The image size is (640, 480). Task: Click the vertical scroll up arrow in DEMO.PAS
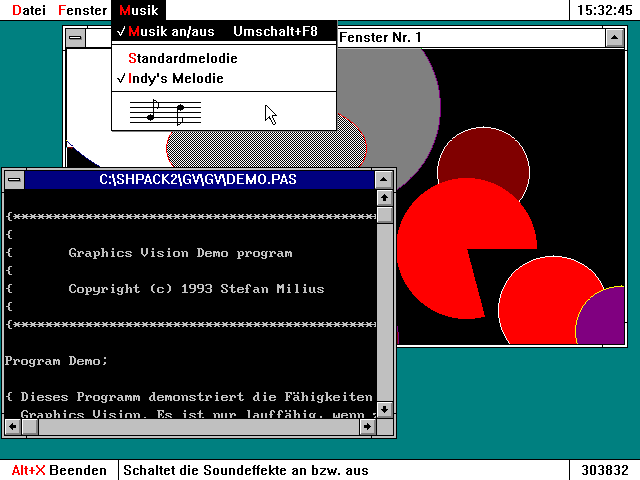click(x=384, y=199)
